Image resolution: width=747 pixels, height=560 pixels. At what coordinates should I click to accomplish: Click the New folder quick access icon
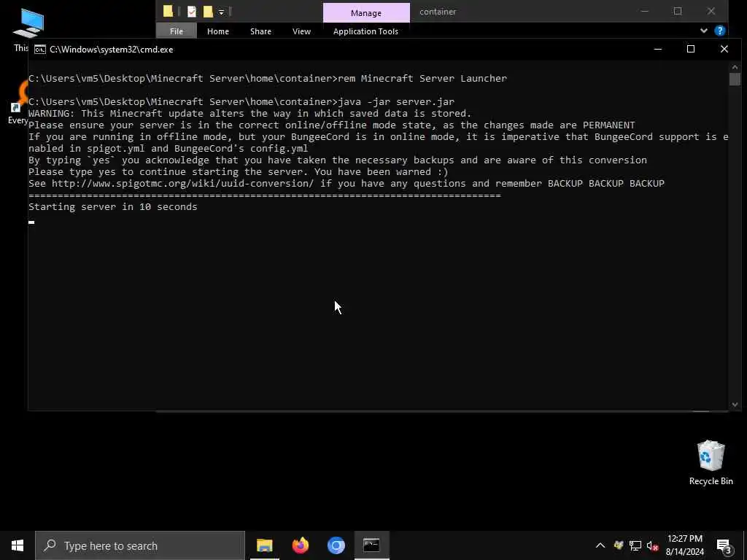coord(208,12)
